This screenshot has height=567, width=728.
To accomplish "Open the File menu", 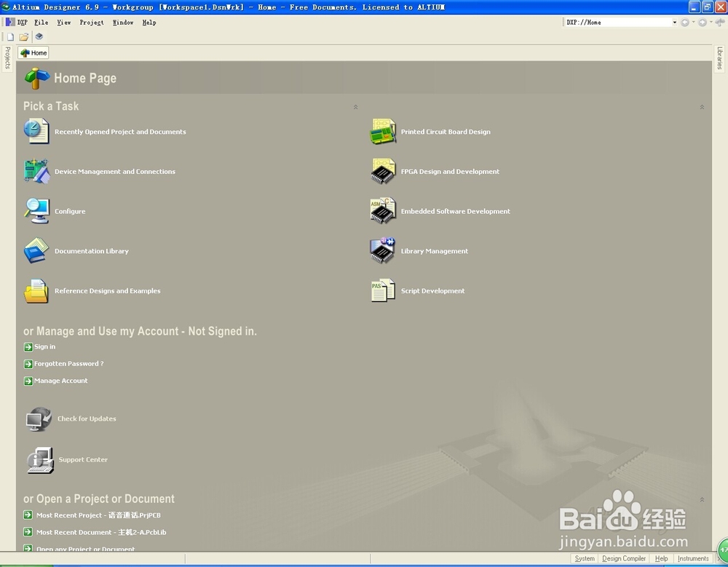I will tap(41, 23).
